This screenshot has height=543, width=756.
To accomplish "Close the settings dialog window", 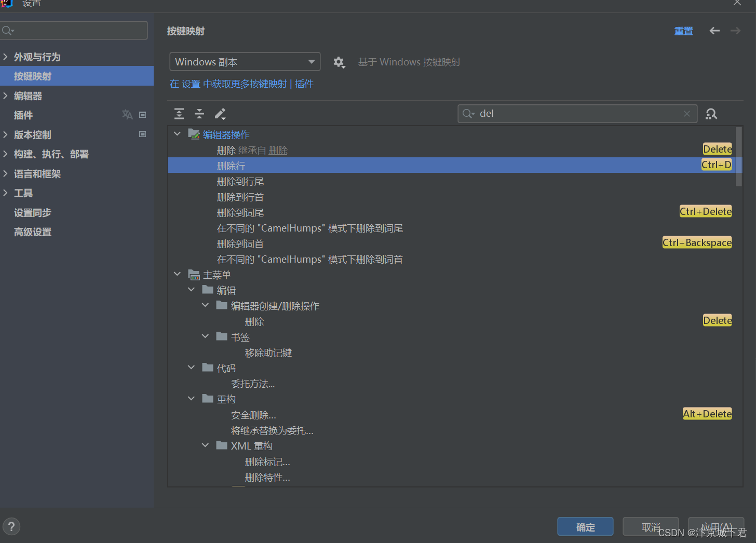I will click(737, 3).
